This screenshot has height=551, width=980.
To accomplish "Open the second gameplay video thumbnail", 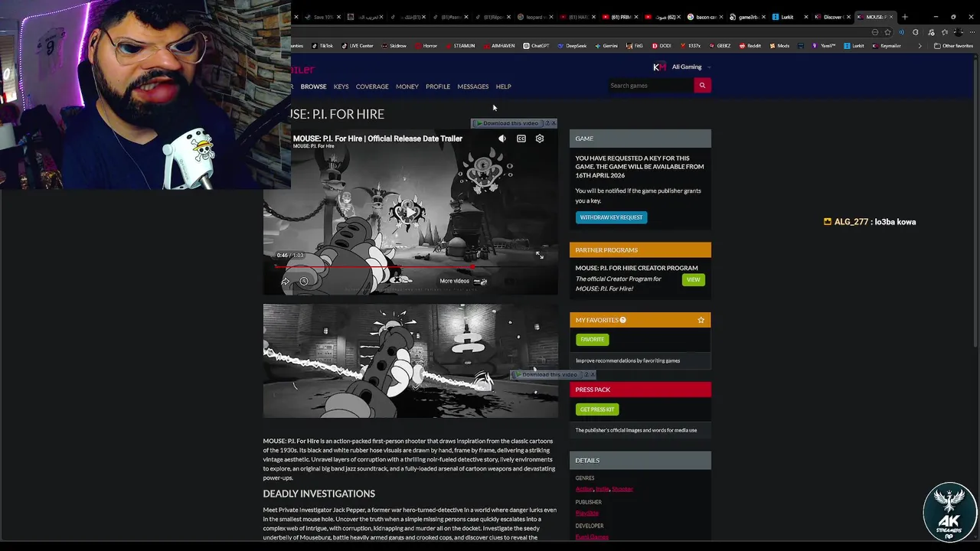I will coord(410,360).
